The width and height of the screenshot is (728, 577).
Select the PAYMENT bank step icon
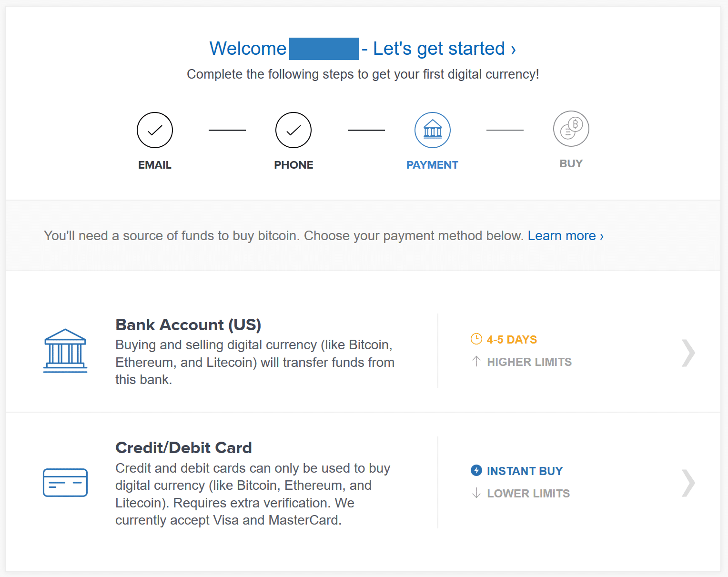[432, 130]
